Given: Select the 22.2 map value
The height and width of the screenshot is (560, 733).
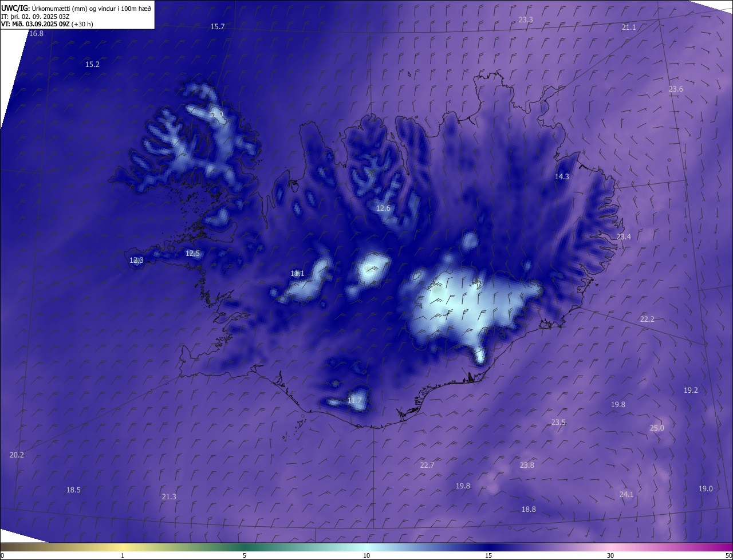Looking at the screenshot, I should [x=647, y=320].
